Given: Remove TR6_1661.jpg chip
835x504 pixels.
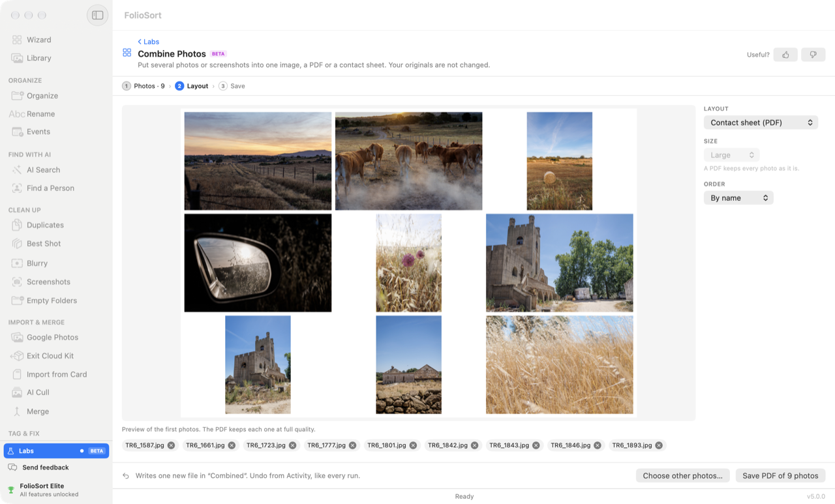Looking at the screenshot, I should point(232,445).
